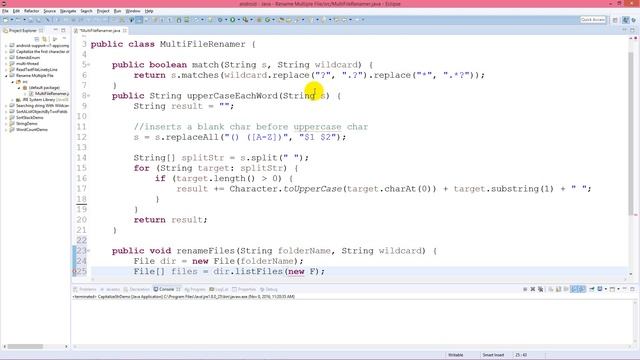
Task: Click the New file toolbar icon
Action: 6,20
